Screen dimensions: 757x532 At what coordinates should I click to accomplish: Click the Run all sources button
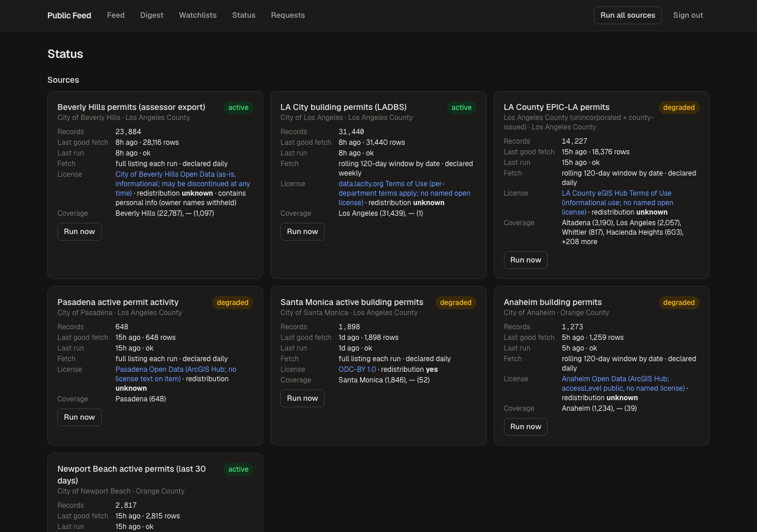click(627, 15)
